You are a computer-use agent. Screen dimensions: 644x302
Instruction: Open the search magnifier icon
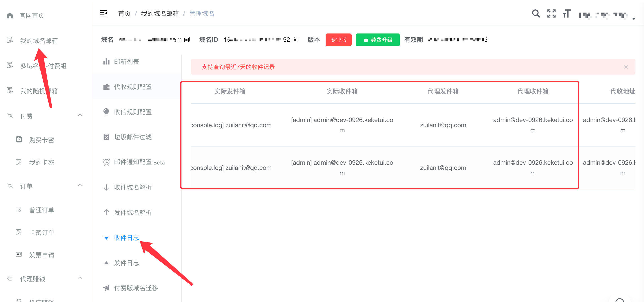coord(536,13)
